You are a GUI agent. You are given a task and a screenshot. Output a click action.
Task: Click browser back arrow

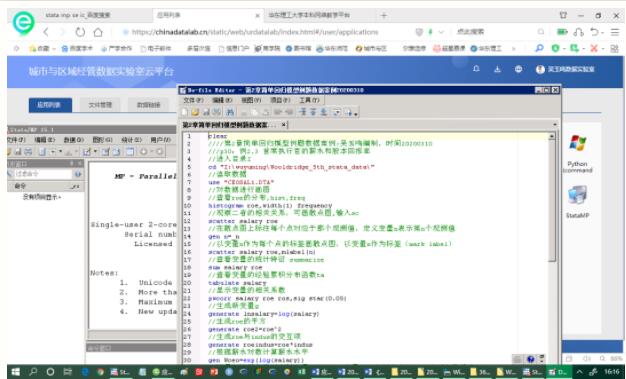coord(46,32)
